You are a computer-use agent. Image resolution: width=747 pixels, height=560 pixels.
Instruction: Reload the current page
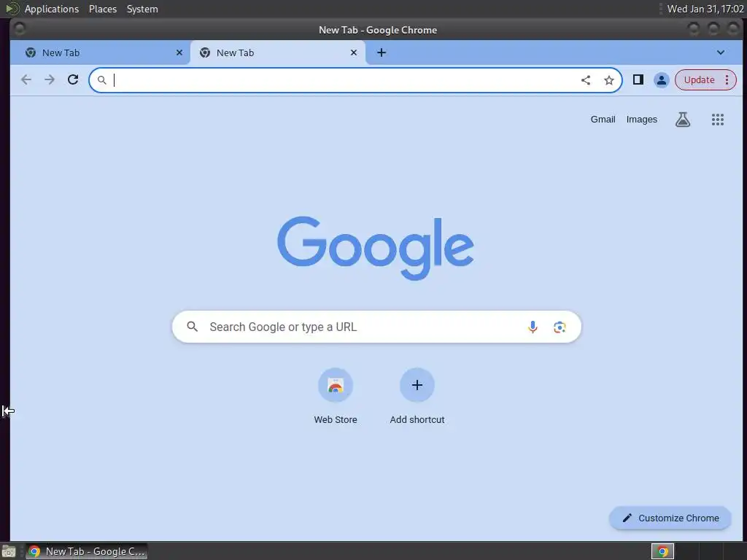73,79
